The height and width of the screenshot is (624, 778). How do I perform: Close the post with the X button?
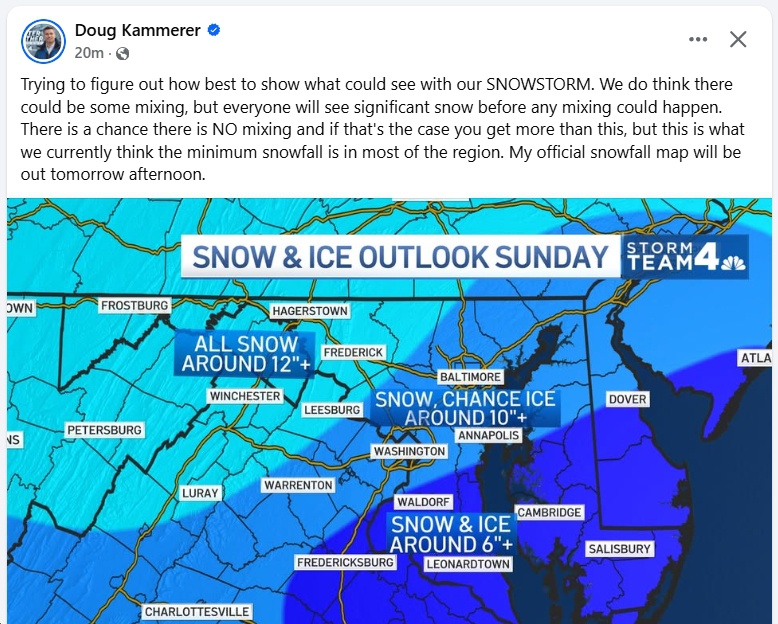point(738,39)
